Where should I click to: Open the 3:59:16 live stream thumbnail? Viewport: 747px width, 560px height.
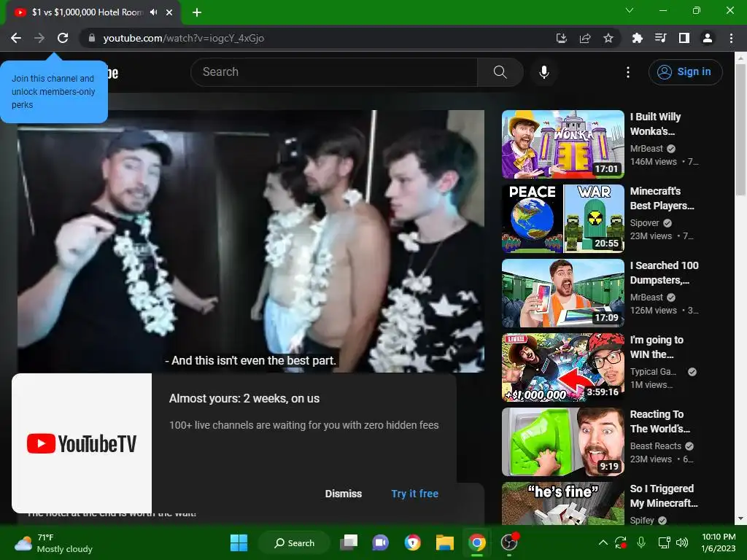coord(562,367)
